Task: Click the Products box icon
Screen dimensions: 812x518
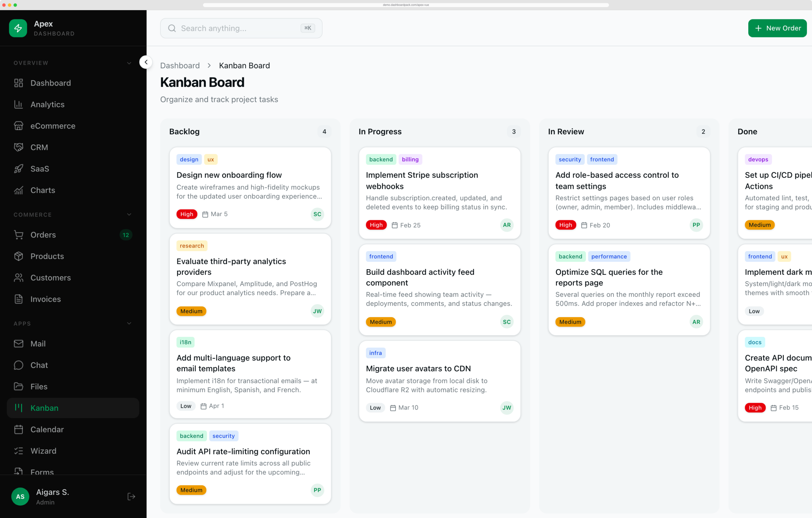Action: [x=18, y=256]
